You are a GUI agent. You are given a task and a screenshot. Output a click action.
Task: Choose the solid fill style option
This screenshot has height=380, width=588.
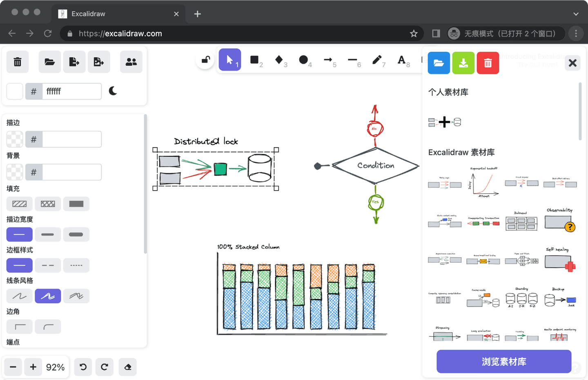[x=76, y=204]
